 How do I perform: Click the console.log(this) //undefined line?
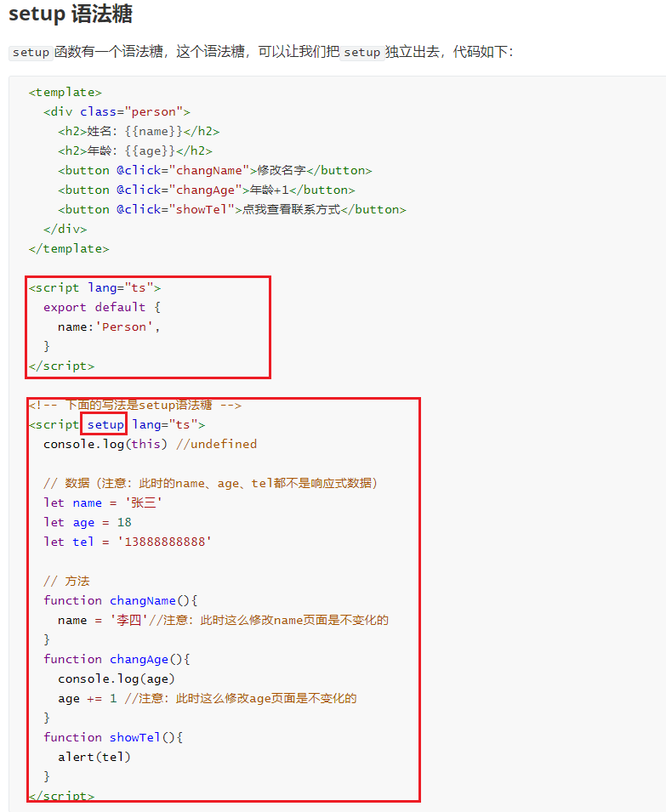(151, 445)
